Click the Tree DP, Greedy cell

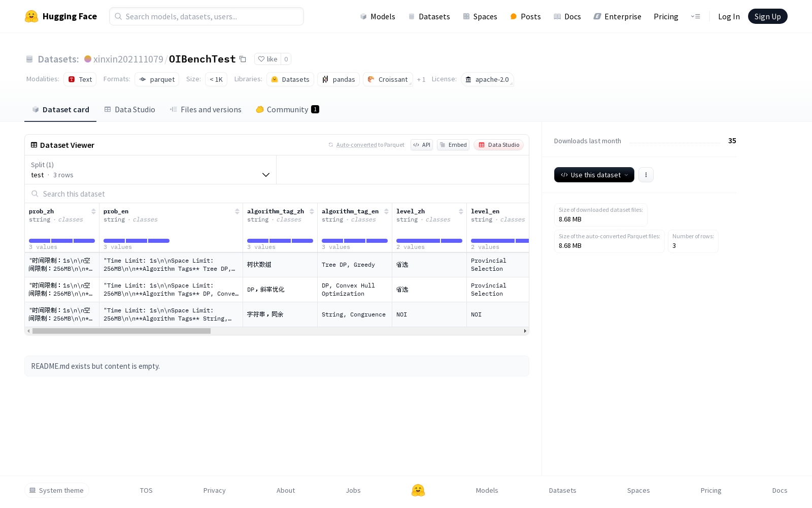tap(355, 265)
